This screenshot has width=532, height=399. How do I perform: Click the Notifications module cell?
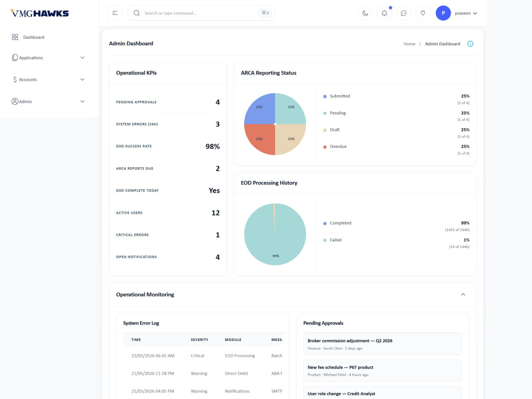click(237, 391)
